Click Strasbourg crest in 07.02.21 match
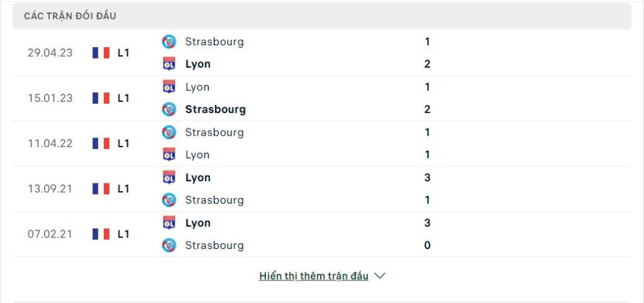 pos(169,245)
